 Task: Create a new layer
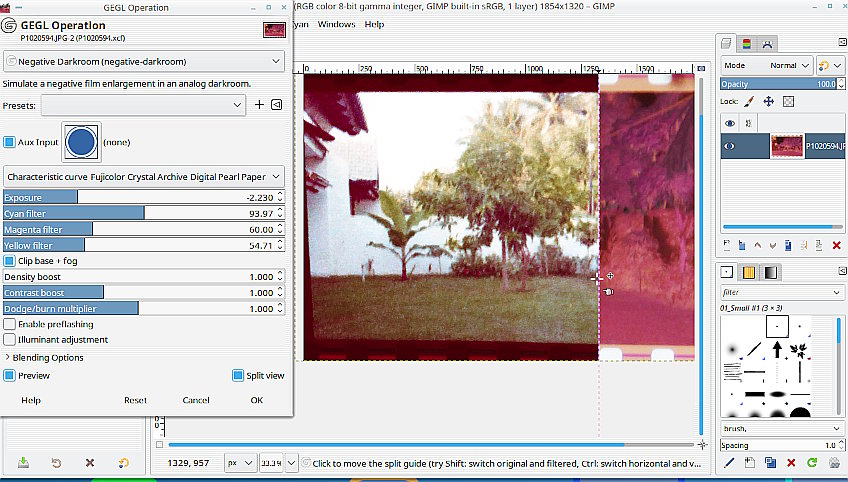tap(726, 246)
